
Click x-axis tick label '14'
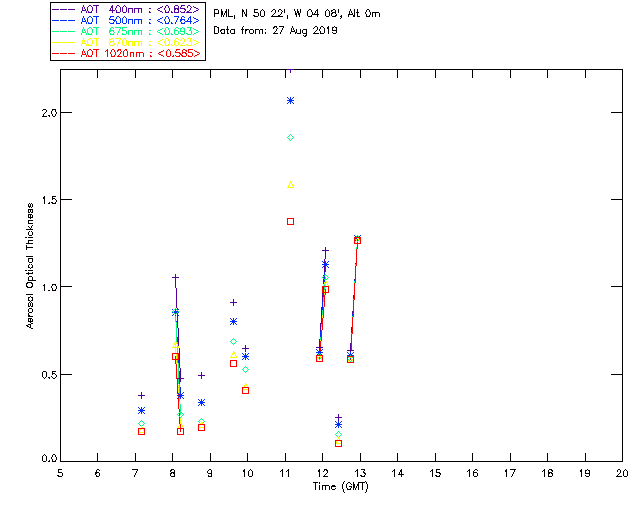(398, 473)
